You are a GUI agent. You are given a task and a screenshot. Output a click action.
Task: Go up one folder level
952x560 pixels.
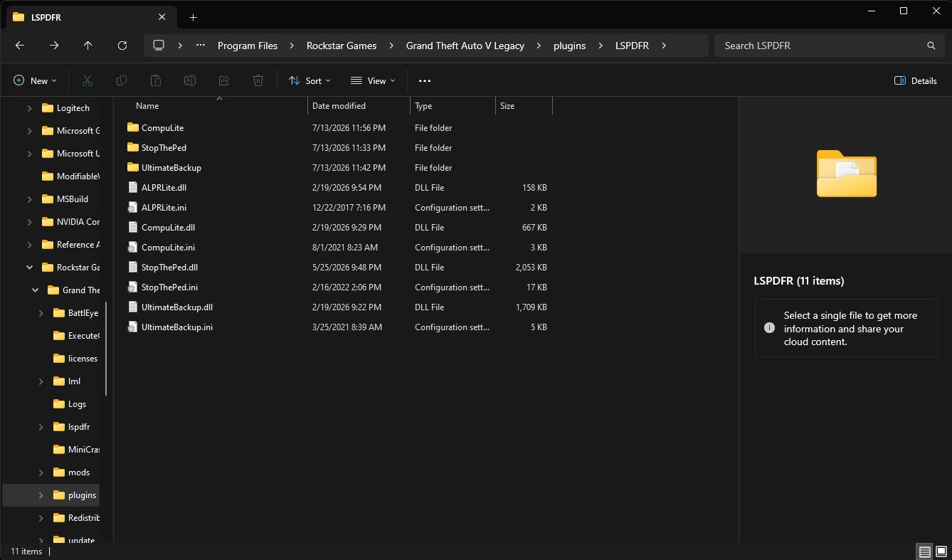[x=88, y=46]
